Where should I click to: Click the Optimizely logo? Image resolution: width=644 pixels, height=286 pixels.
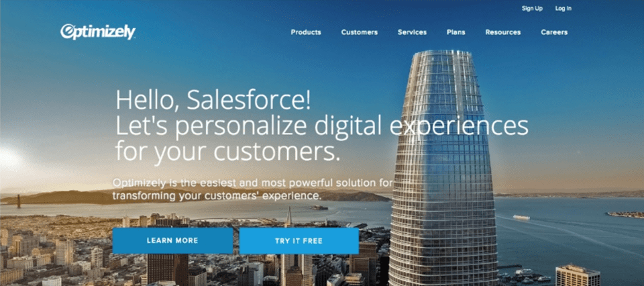[x=98, y=32]
